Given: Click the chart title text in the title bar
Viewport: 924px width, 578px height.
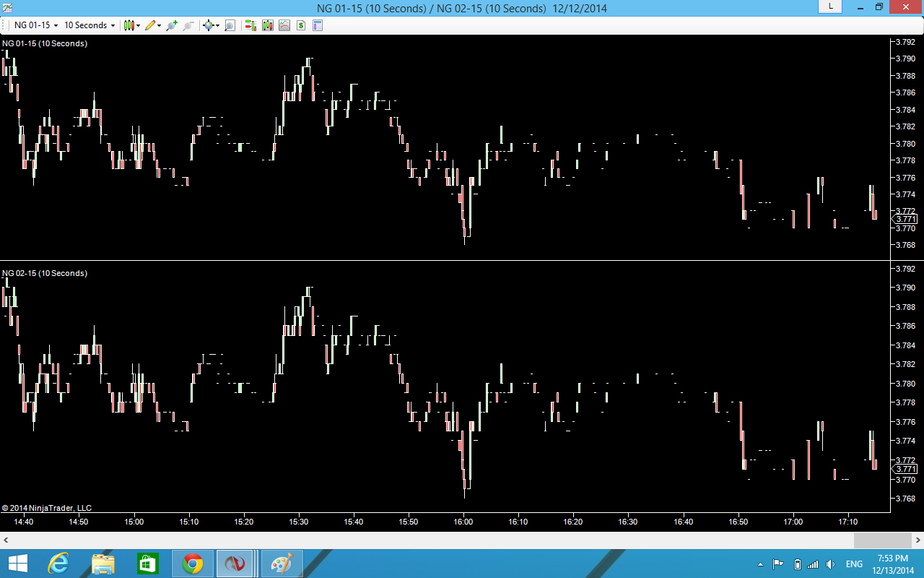Looking at the screenshot, I should pyautogui.click(x=462, y=9).
